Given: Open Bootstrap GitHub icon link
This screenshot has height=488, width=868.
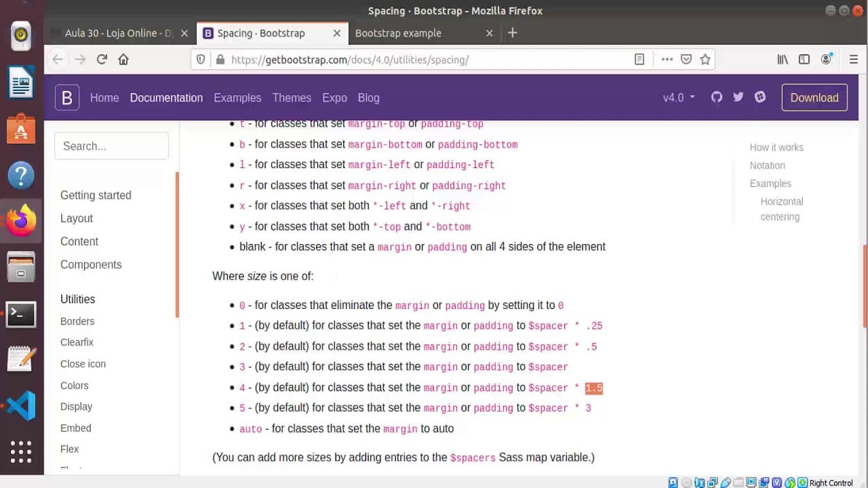Looking at the screenshot, I should [717, 97].
